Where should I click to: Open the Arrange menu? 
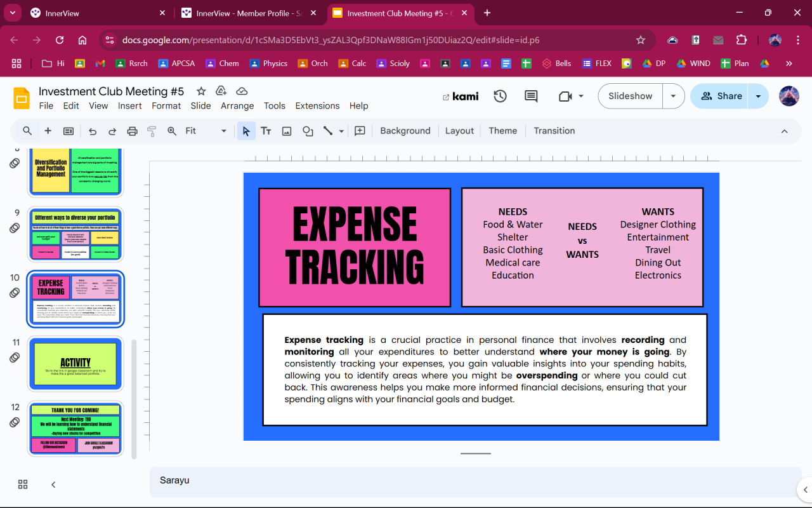click(x=237, y=106)
